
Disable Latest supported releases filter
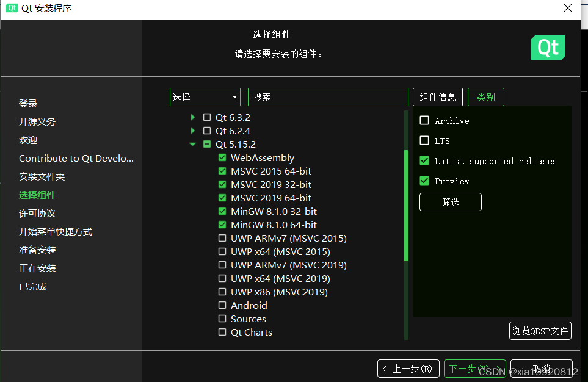tap(424, 161)
